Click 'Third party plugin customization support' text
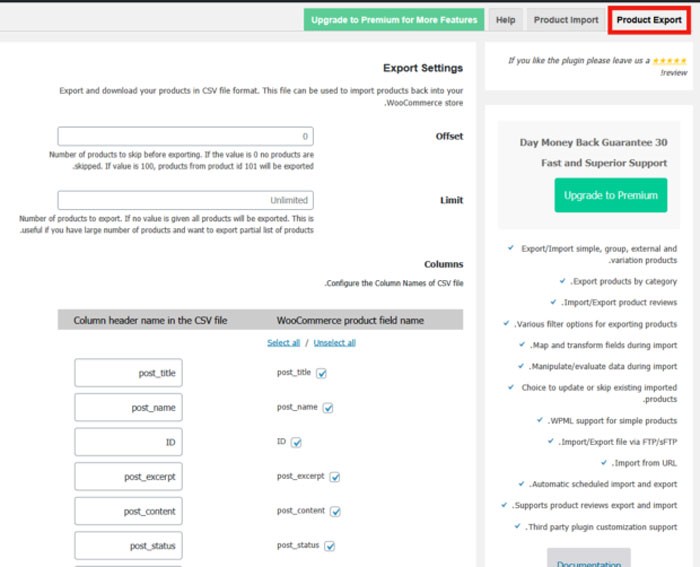 [601, 527]
